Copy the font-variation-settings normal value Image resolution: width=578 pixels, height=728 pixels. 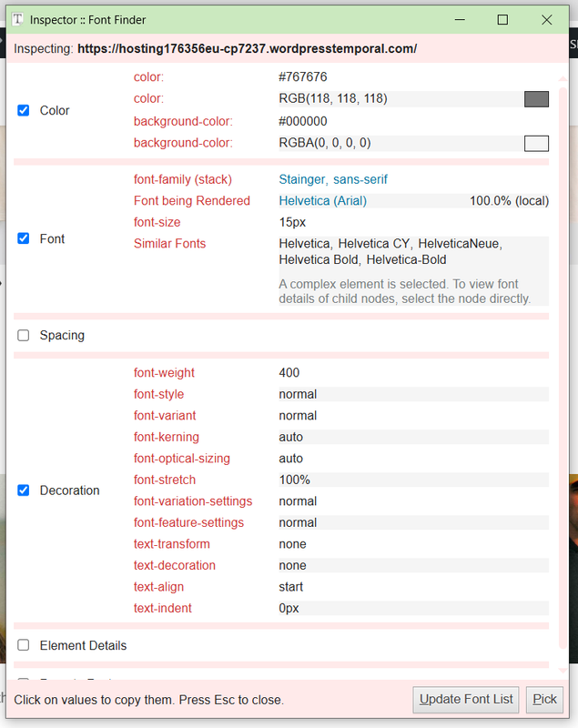298,501
